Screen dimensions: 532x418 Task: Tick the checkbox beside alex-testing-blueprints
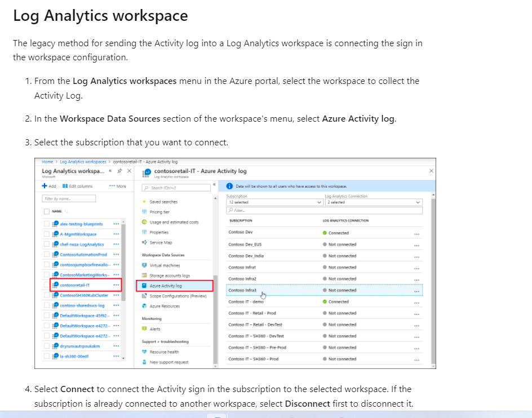click(x=46, y=224)
